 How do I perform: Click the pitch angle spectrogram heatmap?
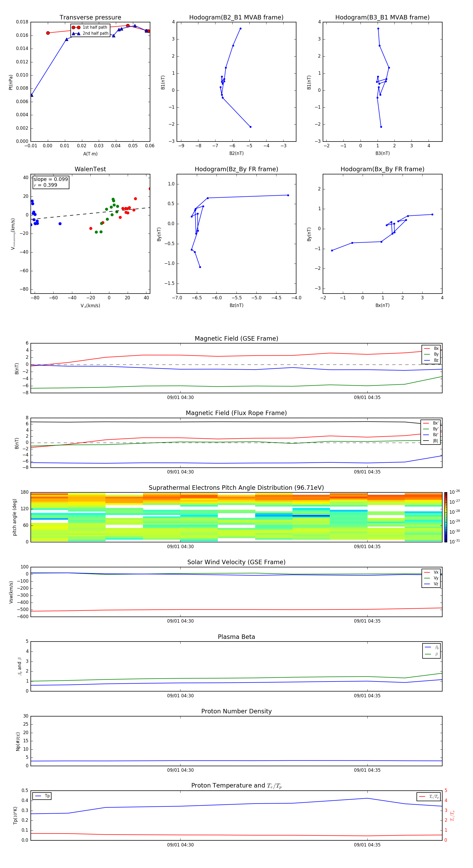click(236, 517)
